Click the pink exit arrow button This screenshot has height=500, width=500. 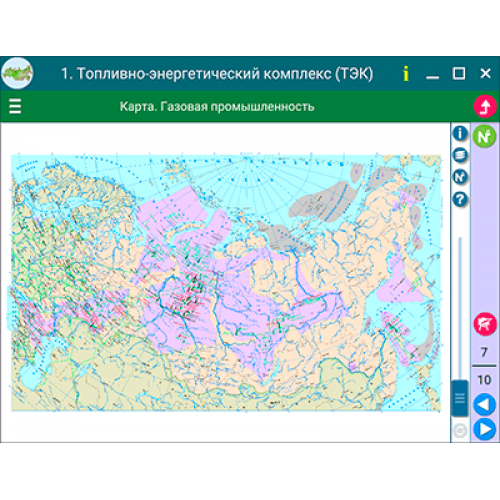point(485,106)
